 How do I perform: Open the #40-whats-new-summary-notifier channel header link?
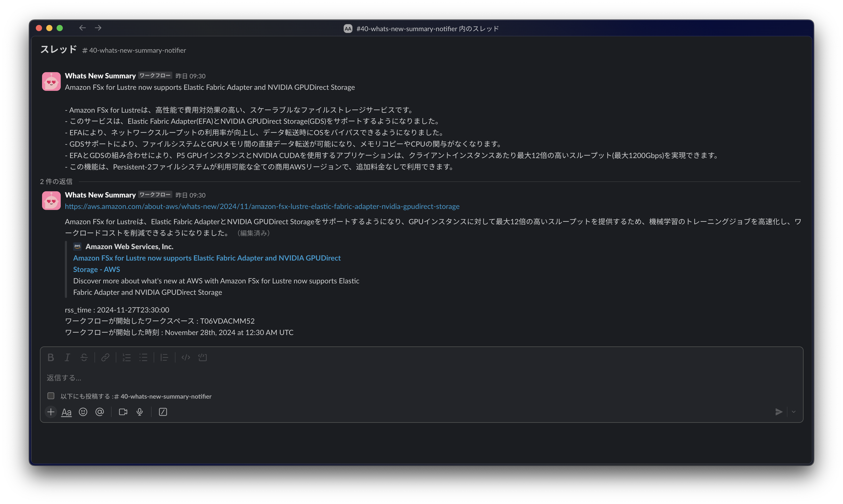[134, 50]
